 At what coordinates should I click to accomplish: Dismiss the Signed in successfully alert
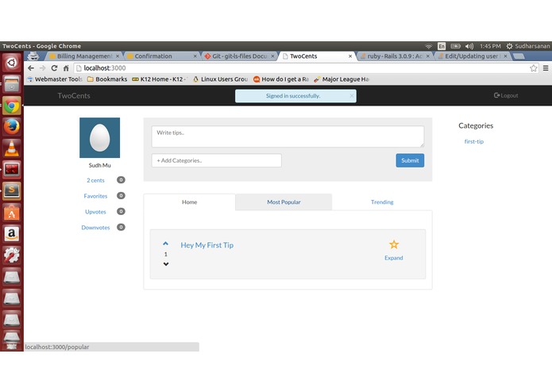(x=351, y=96)
